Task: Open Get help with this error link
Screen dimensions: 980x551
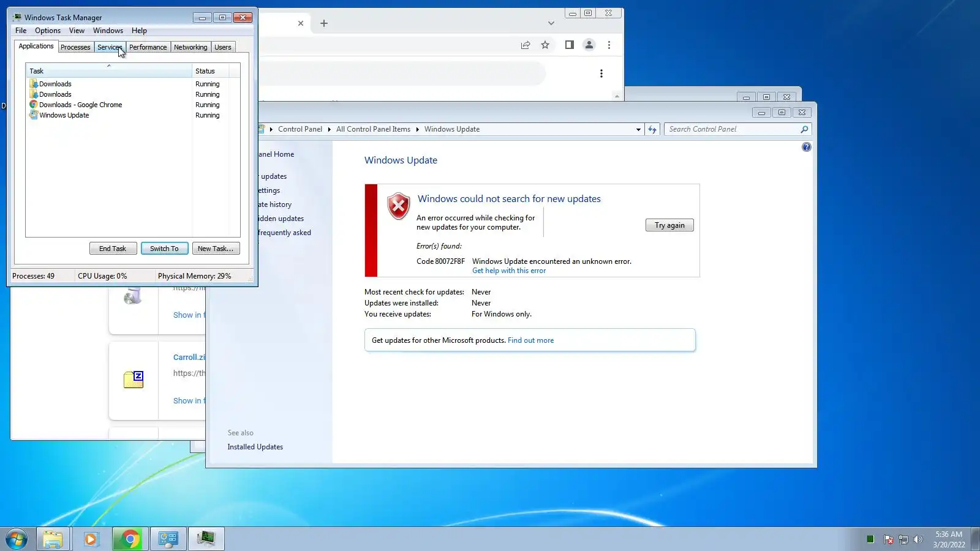Action: point(509,271)
